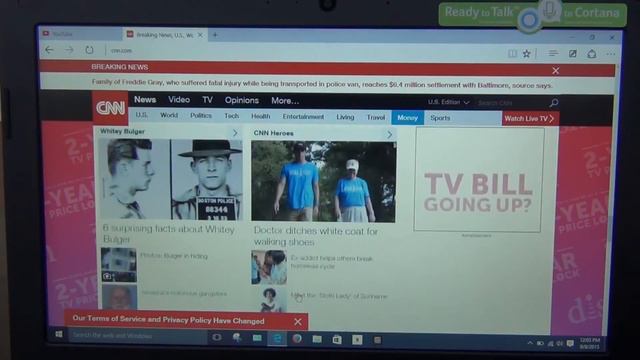Go to the Sports section
640x360 pixels.
click(440, 118)
